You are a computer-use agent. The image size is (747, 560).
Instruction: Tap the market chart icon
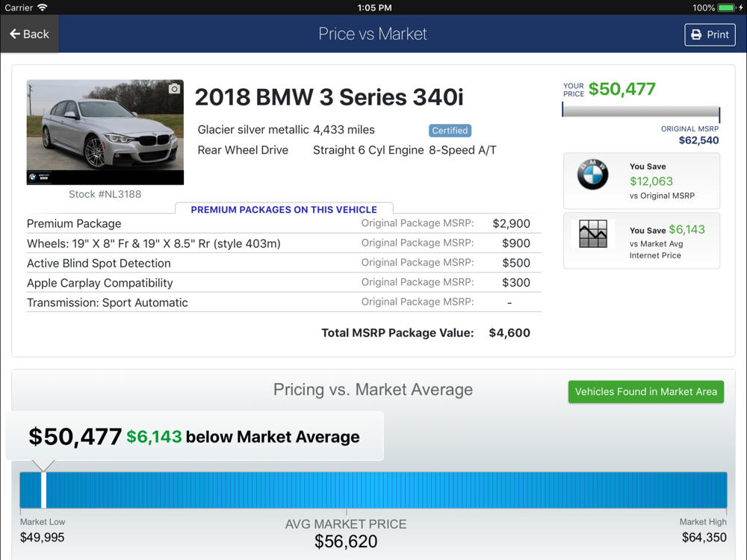tap(592, 233)
